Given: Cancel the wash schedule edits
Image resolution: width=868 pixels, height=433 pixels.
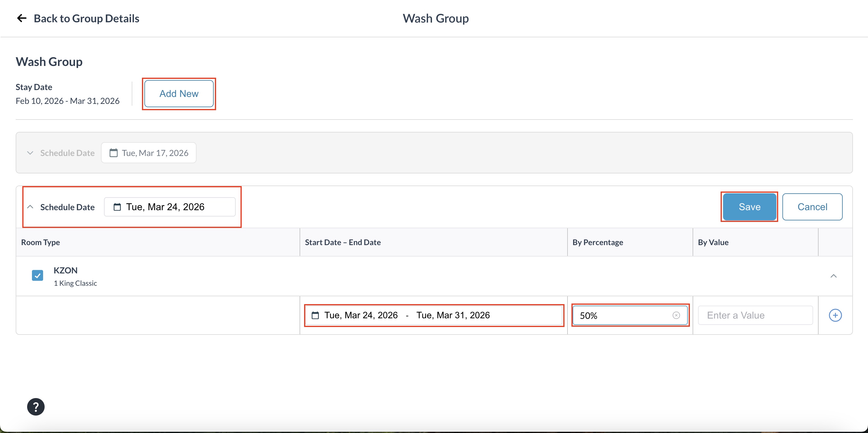Looking at the screenshot, I should [812, 207].
